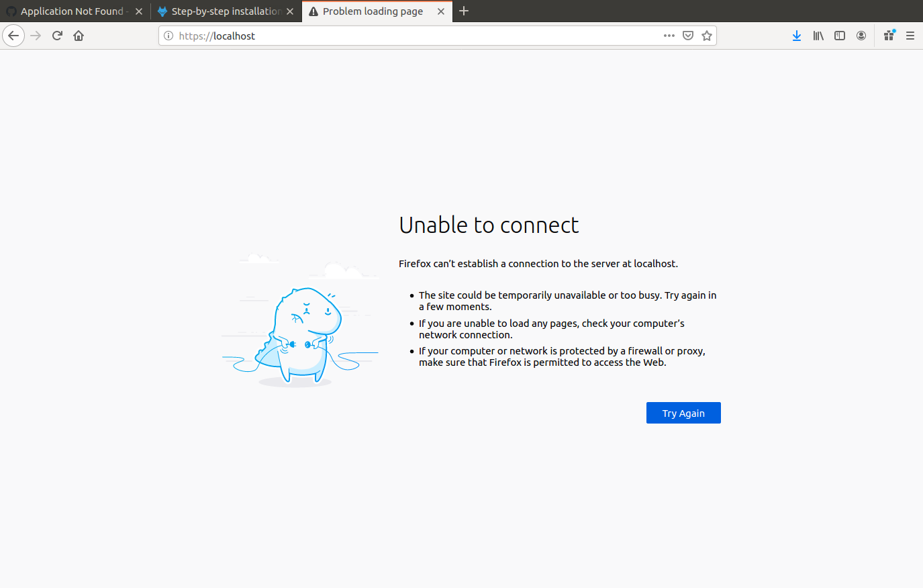Screen dimensions: 923x588
Task: Open the Library icon in the toolbar
Action: (818, 36)
